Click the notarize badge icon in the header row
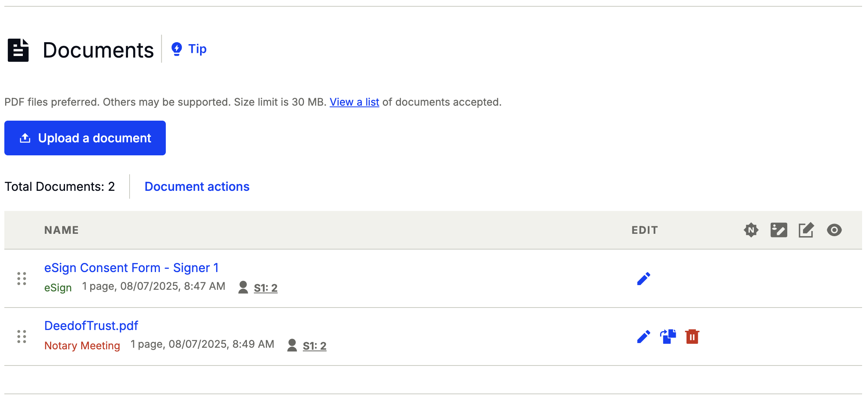Viewport: 868px width, 399px height. coord(751,230)
